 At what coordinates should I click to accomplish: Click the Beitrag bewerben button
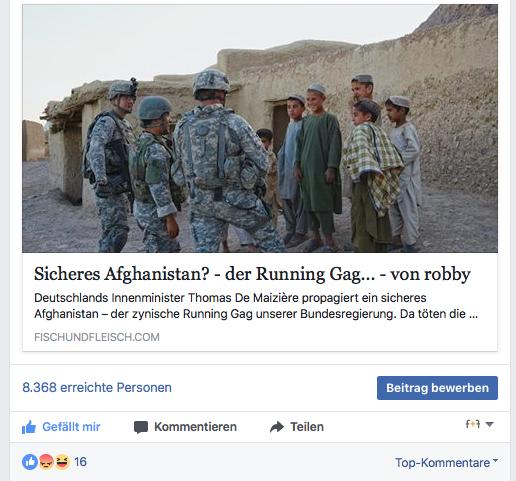pos(437,388)
